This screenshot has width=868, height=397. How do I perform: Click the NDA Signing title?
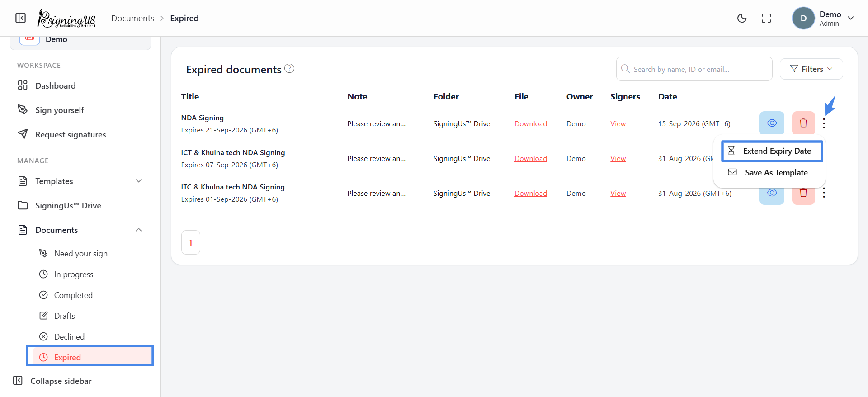click(x=203, y=118)
